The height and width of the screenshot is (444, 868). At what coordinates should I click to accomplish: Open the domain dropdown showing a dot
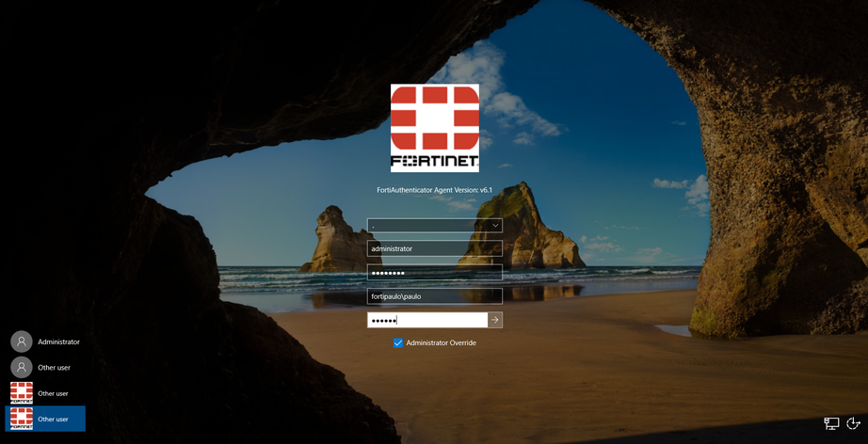(x=435, y=225)
